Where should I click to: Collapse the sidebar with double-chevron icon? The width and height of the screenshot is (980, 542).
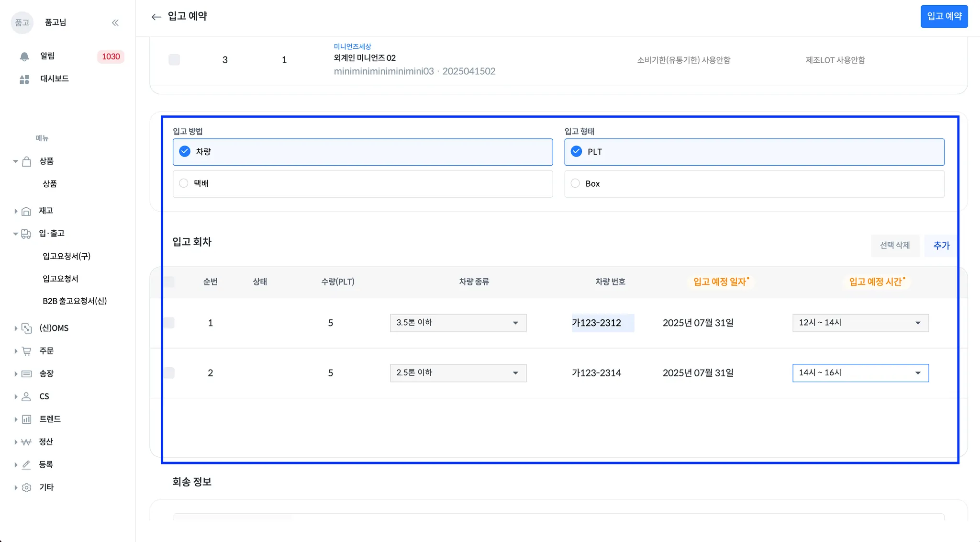(x=115, y=23)
